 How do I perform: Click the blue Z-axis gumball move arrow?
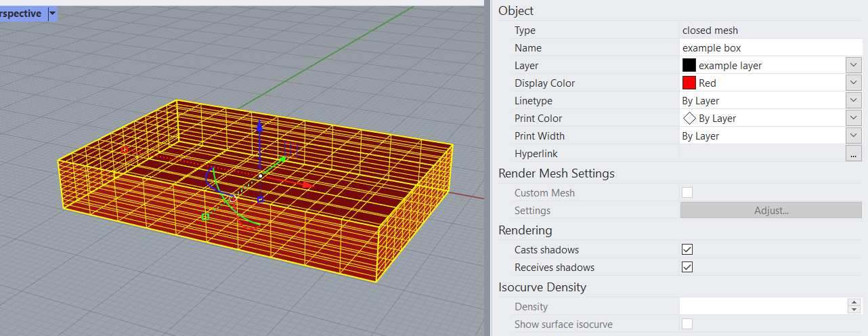259,127
